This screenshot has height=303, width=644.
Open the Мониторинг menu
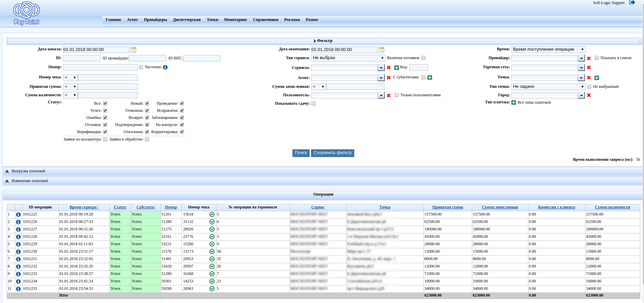[236, 20]
